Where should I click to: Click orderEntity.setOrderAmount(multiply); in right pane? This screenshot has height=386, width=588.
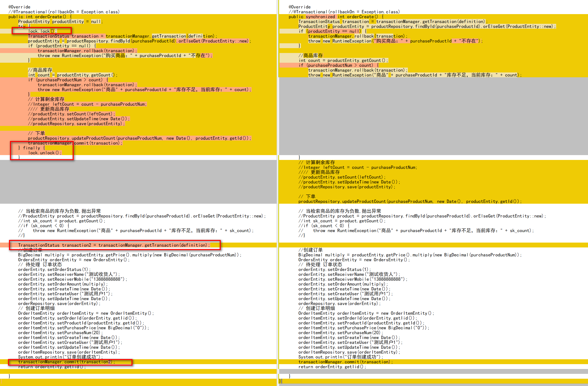pyautogui.click(x=343, y=284)
